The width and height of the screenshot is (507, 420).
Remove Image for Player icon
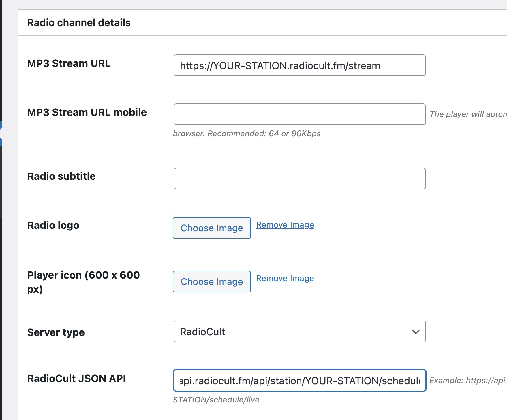tap(285, 278)
